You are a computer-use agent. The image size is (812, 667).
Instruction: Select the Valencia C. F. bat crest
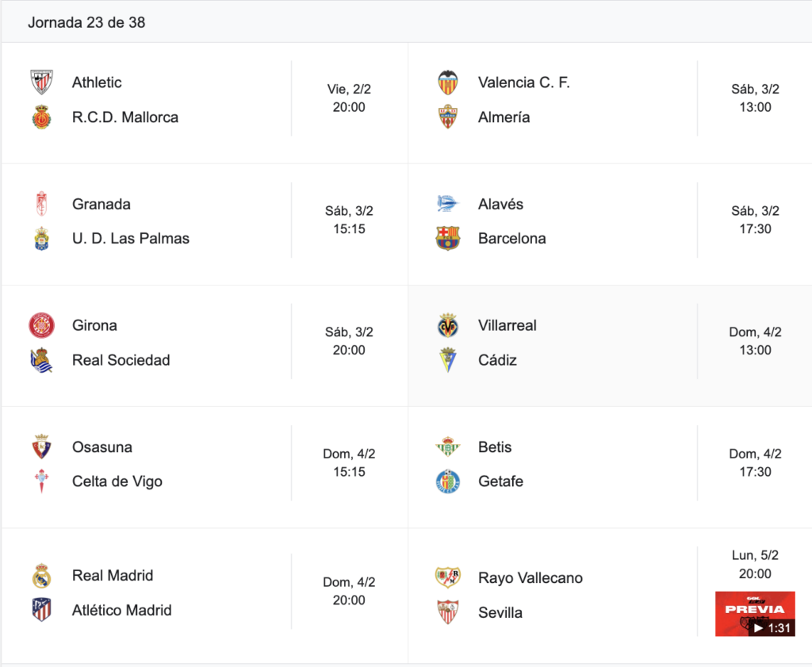coord(447,82)
